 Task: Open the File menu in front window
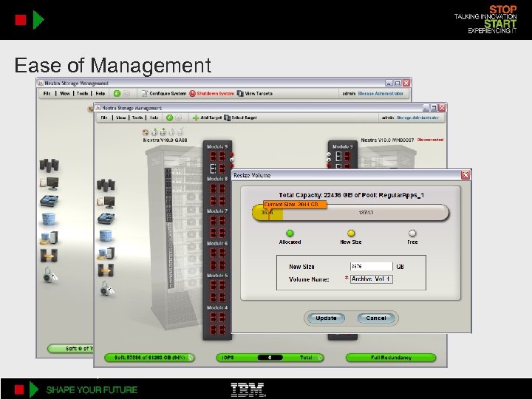[x=104, y=117]
